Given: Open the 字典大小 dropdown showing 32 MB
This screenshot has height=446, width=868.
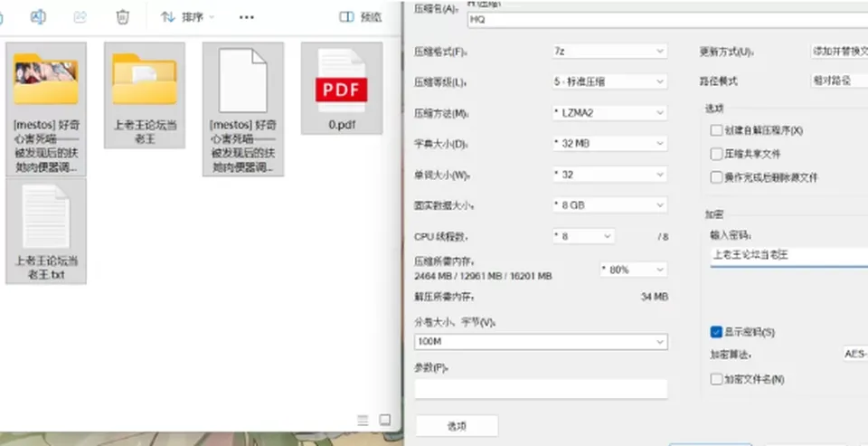Looking at the screenshot, I should [x=609, y=144].
